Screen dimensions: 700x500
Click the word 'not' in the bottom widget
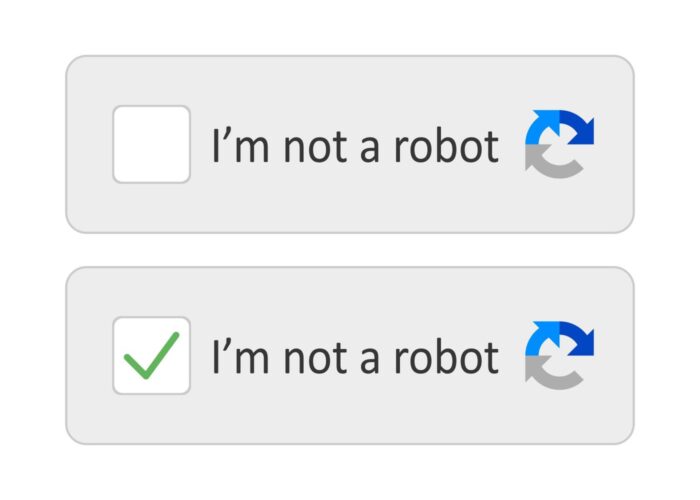315,358
